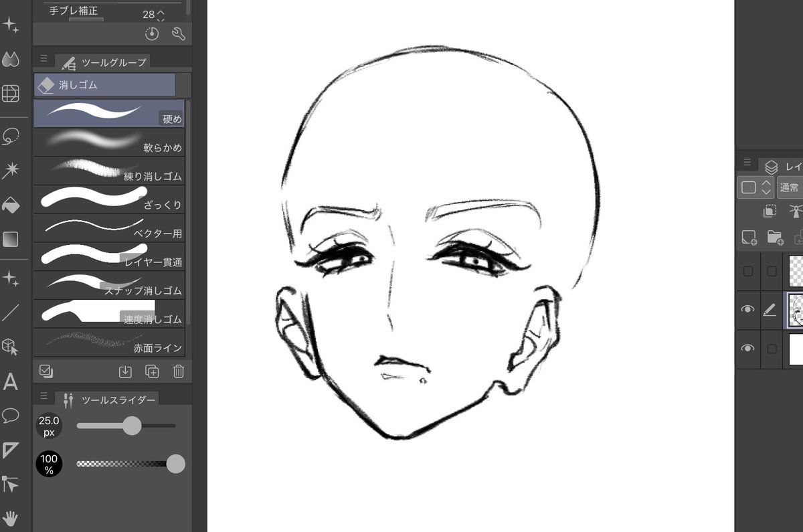Select the Hand move tool
This screenshot has height=532, width=803.
coord(11,518)
